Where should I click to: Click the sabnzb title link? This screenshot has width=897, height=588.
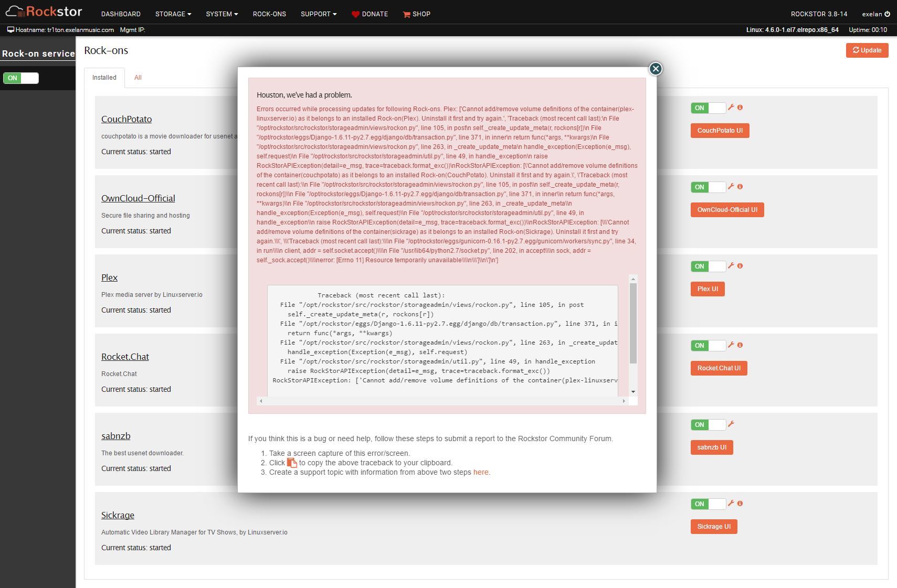click(x=115, y=436)
